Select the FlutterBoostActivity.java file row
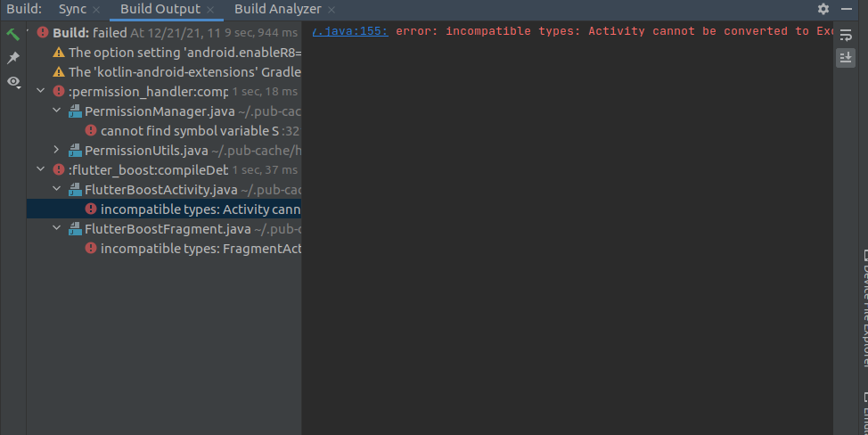 click(164, 190)
